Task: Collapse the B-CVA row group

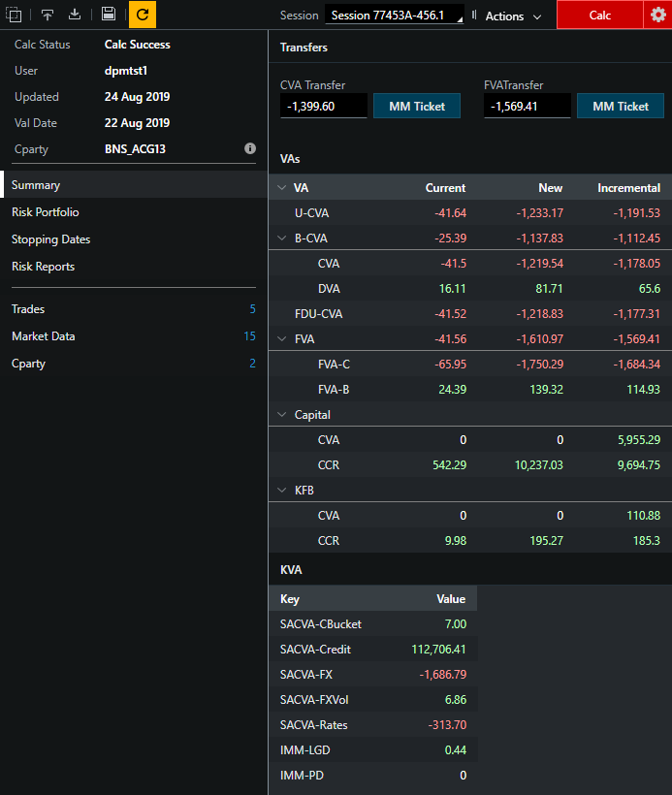Action: click(282, 238)
